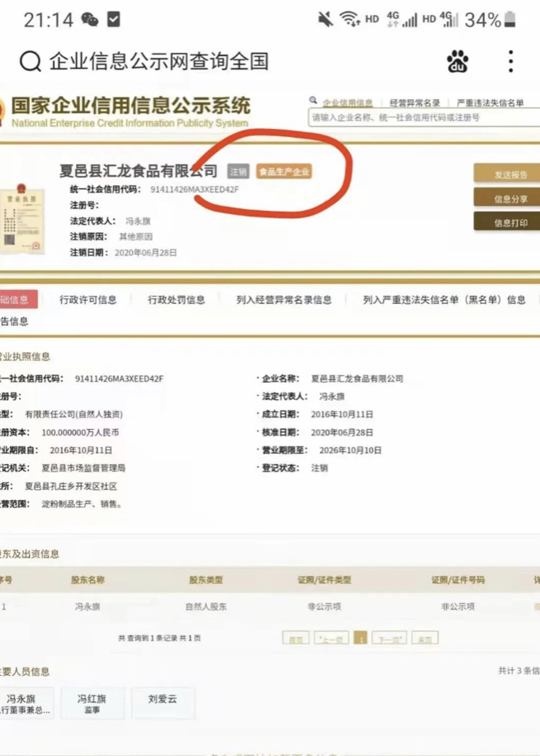The width and height of the screenshot is (540, 756).
Task: Open the Baidu paw icon
Action: click(x=457, y=61)
